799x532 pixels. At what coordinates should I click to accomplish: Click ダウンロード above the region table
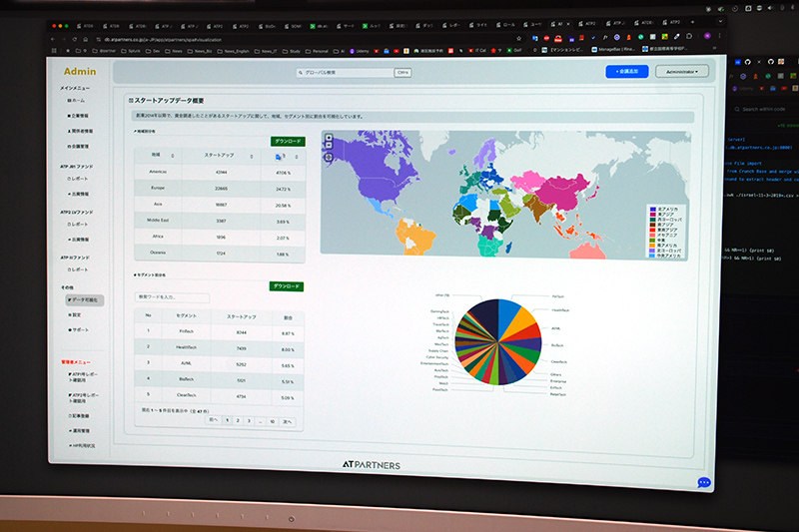pos(287,141)
